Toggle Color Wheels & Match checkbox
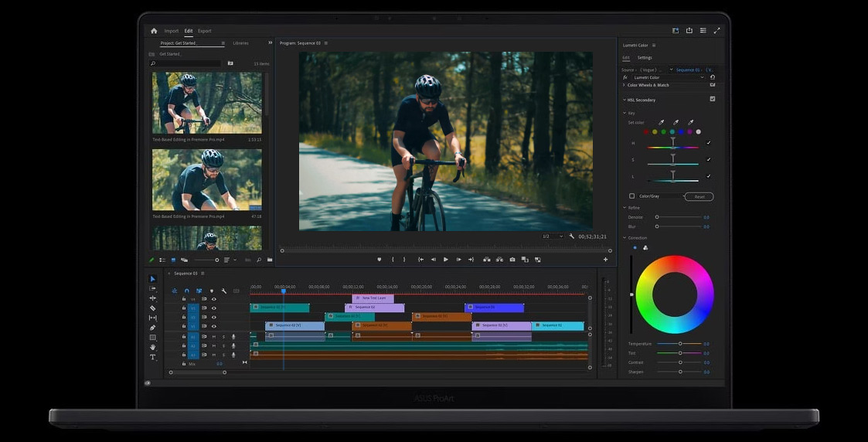 pyautogui.click(x=713, y=85)
